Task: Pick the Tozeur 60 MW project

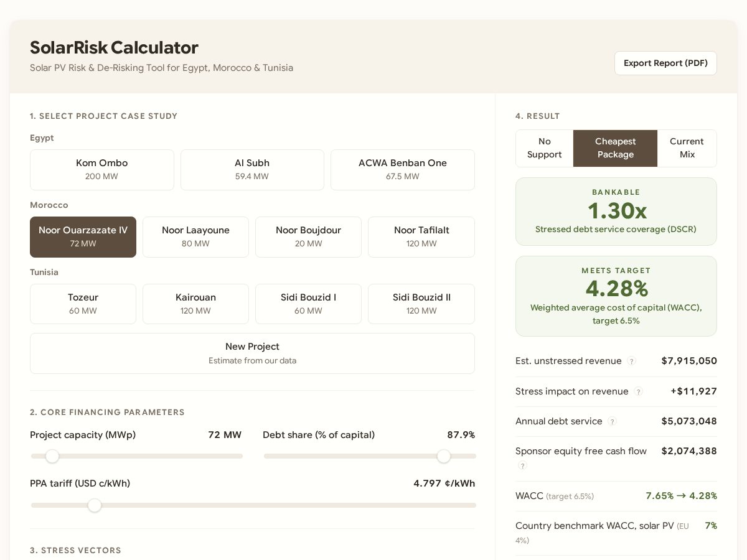Action: 83,304
